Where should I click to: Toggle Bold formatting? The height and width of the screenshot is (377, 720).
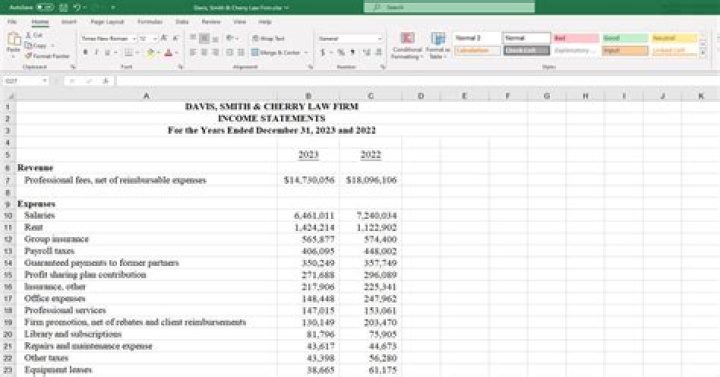pos(85,53)
